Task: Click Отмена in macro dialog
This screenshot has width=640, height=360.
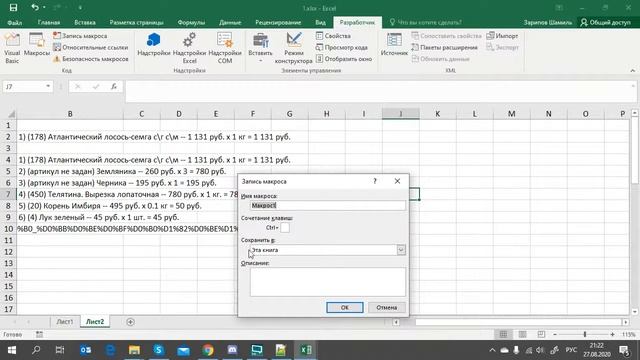Action: (387, 307)
